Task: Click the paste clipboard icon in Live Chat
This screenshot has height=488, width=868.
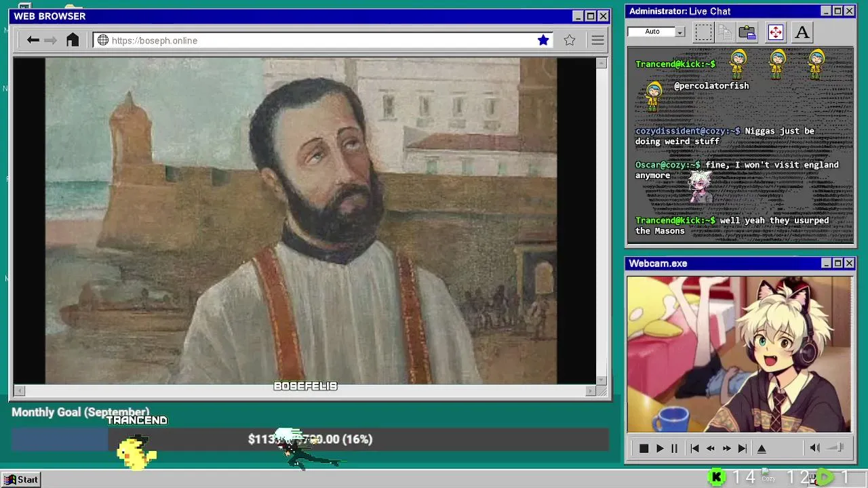Action: point(747,32)
